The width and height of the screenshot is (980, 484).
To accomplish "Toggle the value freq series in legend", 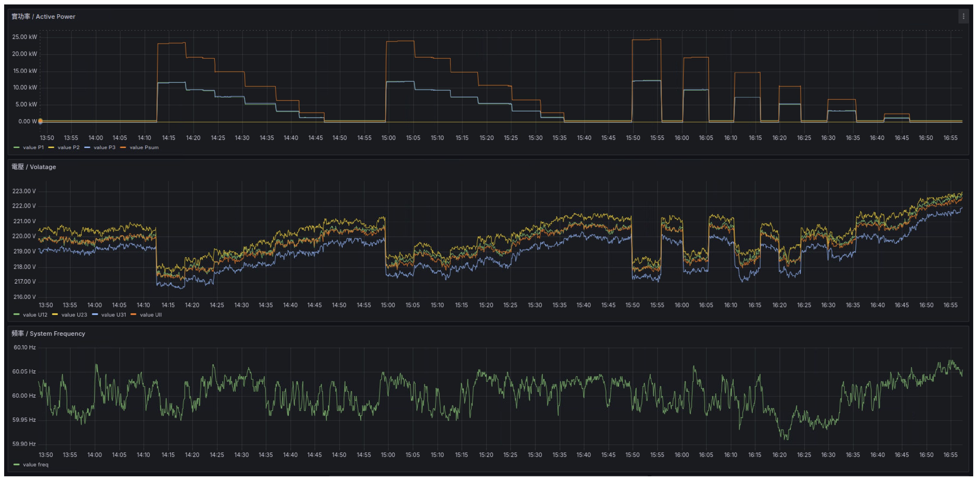I will pos(36,464).
